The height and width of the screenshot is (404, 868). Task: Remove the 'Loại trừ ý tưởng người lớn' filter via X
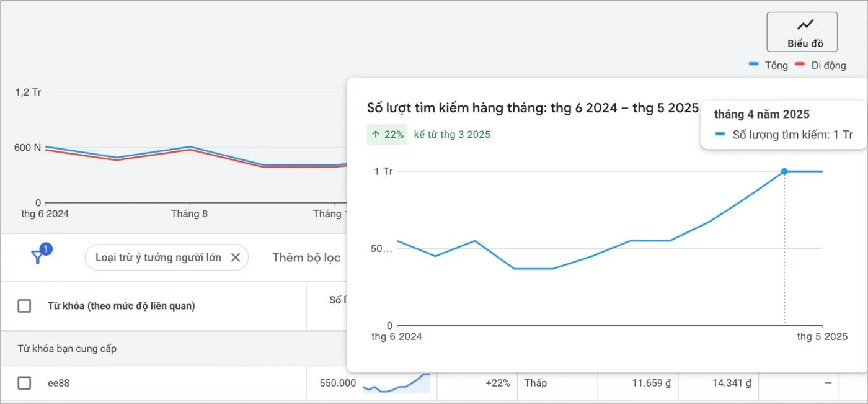click(x=236, y=258)
